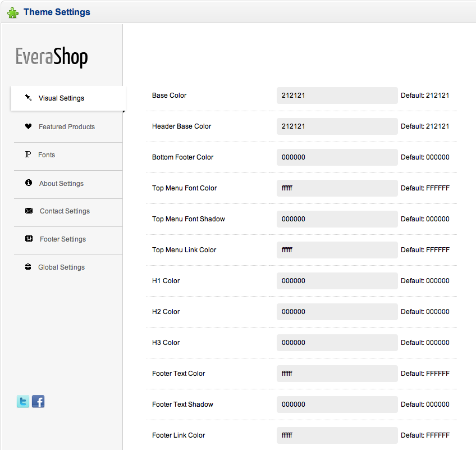Select the Top Menu Font Shadow field
The width and height of the screenshot is (476, 450).
pos(337,219)
